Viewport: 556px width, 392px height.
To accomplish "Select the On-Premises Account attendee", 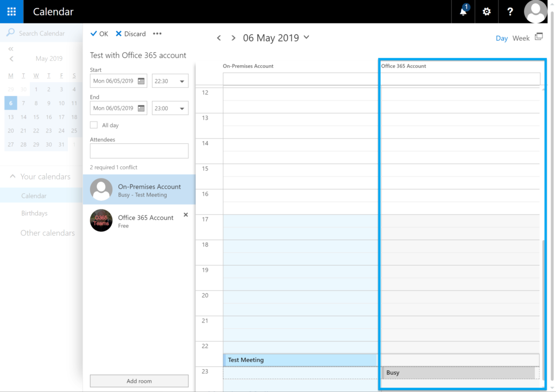I will (139, 189).
